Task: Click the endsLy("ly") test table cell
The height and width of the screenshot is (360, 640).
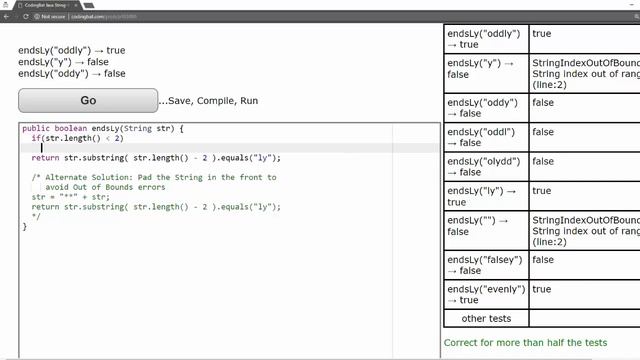Action: [x=486, y=196]
